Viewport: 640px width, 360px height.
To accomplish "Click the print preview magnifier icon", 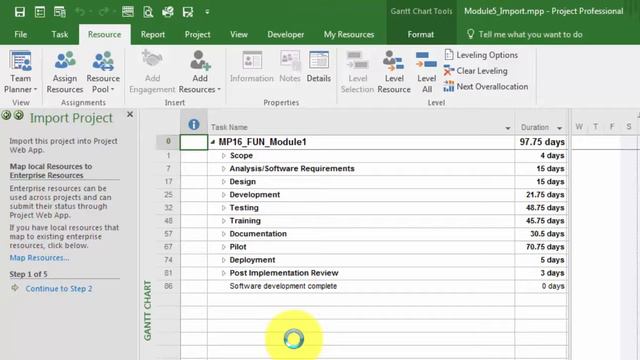I will [x=148, y=12].
